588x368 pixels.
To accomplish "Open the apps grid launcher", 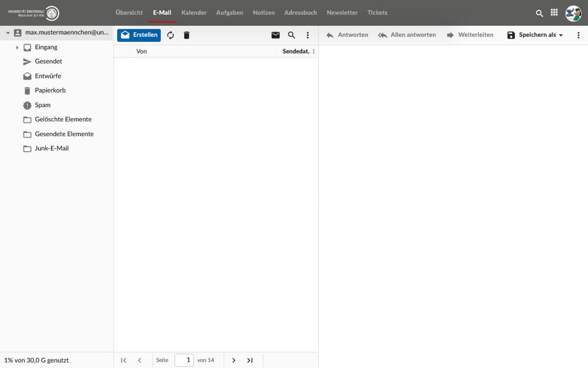I will click(x=554, y=13).
